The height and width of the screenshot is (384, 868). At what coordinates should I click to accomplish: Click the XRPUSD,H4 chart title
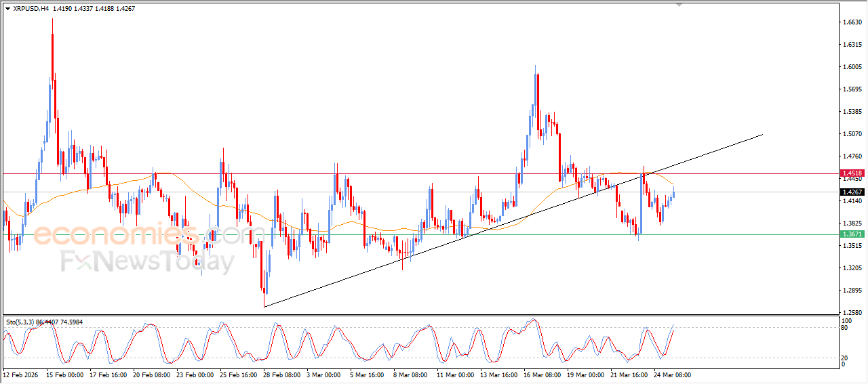tap(31, 9)
